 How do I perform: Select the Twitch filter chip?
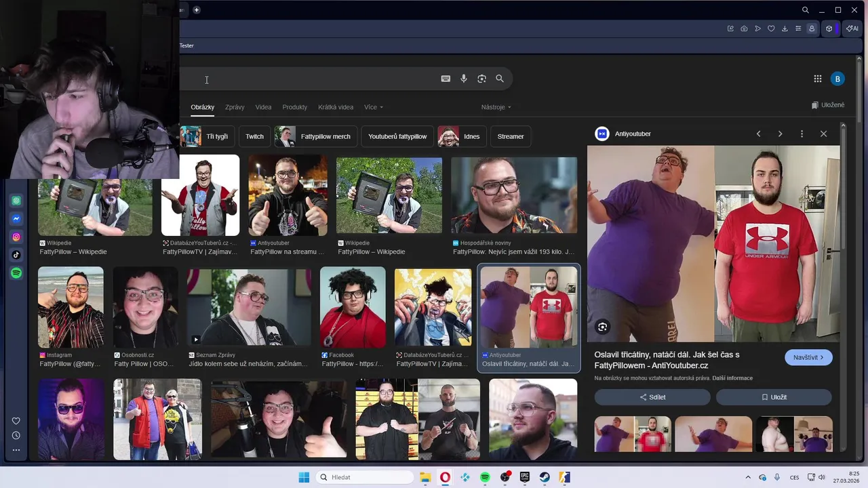tap(254, 136)
